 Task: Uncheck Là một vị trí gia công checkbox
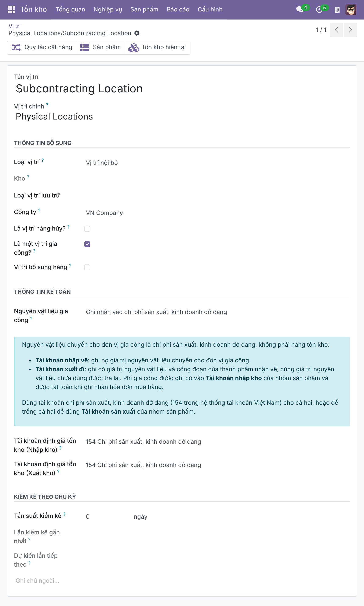87,244
